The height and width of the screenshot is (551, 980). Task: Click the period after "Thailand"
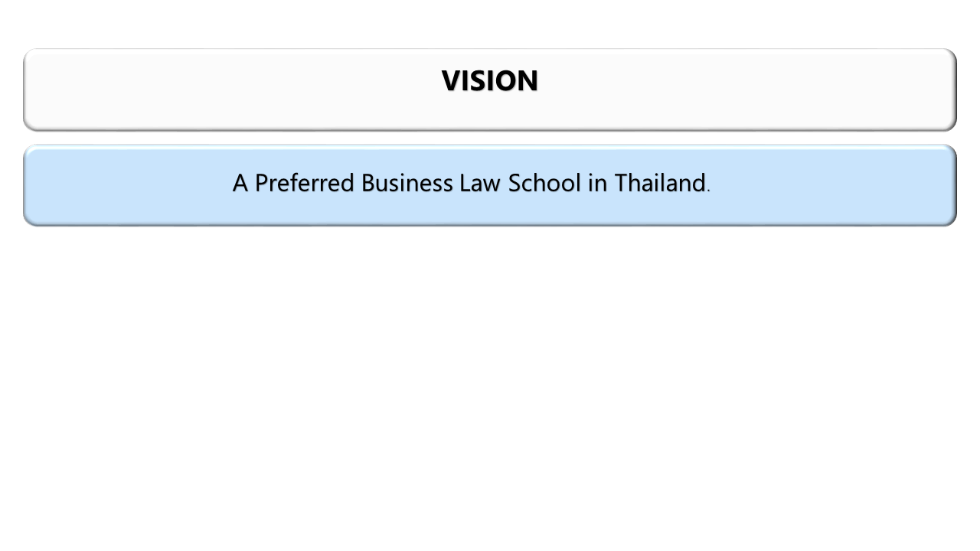coord(709,189)
